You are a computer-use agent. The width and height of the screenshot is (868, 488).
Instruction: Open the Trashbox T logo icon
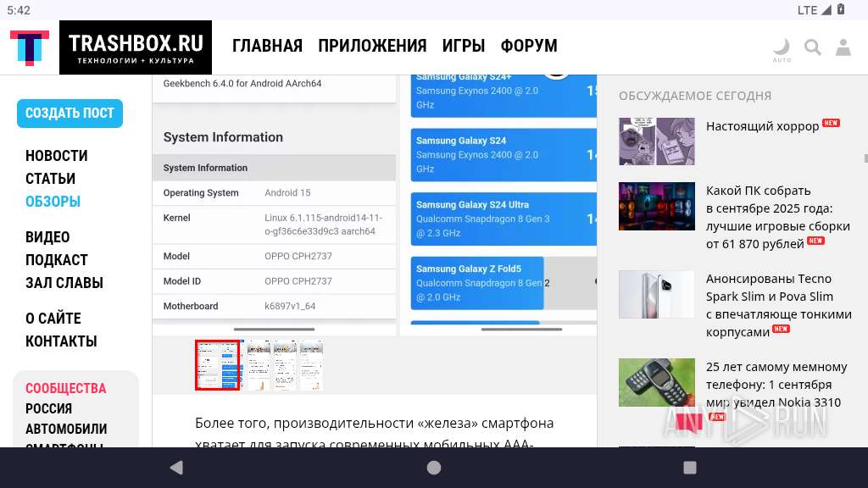point(30,47)
